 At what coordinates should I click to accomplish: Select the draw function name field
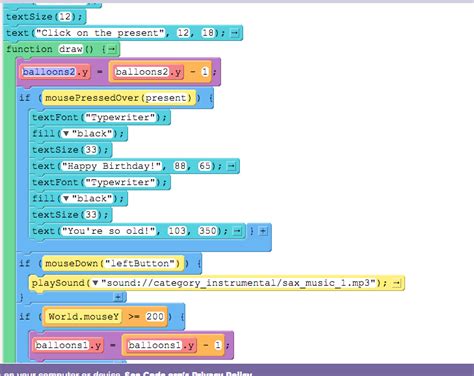pos(71,49)
